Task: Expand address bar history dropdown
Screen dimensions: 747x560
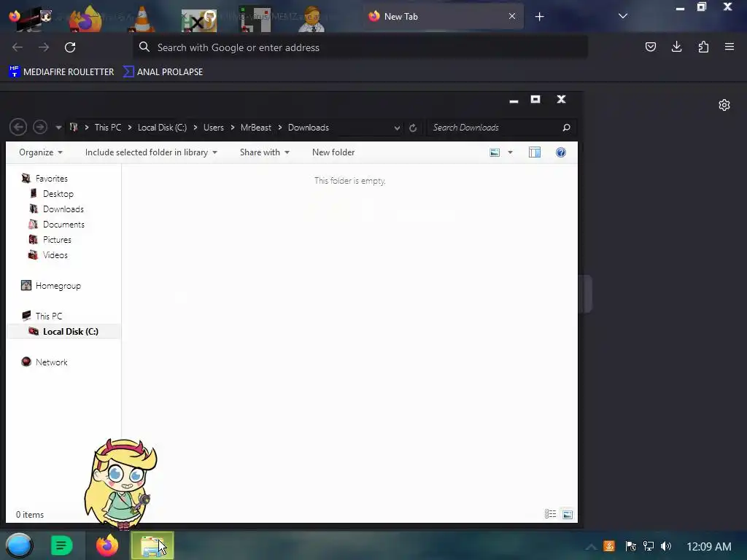Action: (x=397, y=128)
